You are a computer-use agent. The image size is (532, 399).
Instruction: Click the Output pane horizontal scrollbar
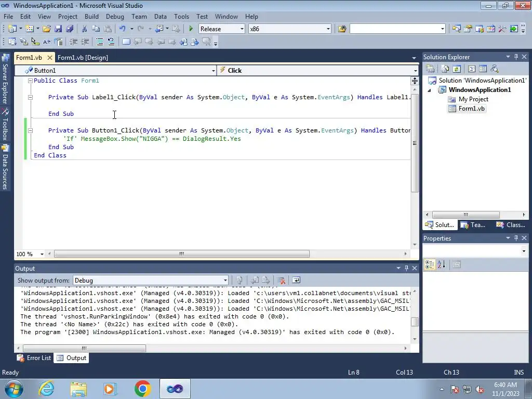pos(84,348)
